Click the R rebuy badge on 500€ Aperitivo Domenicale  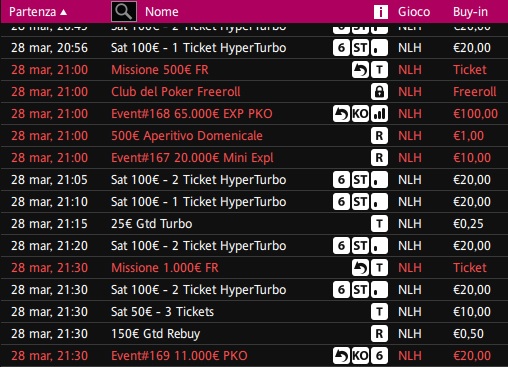tap(379, 136)
